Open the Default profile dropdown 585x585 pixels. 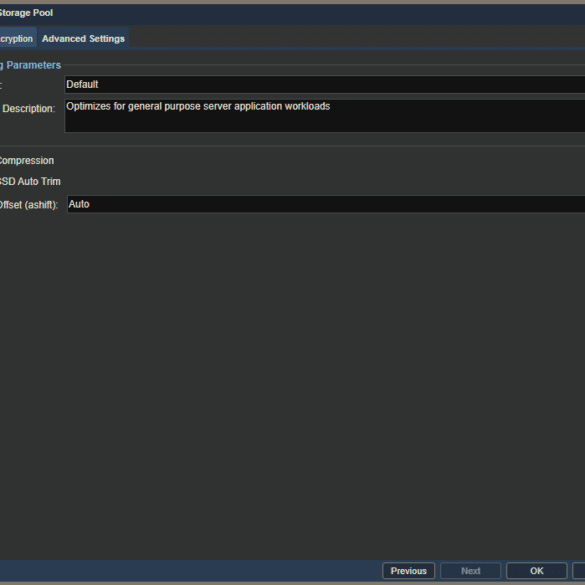(x=325, y=84)
